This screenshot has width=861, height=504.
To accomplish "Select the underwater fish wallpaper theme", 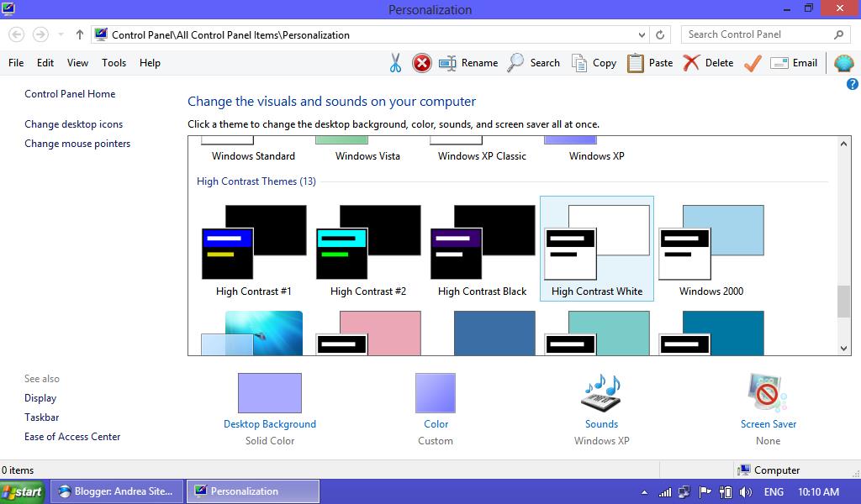I will pos(252,333).
